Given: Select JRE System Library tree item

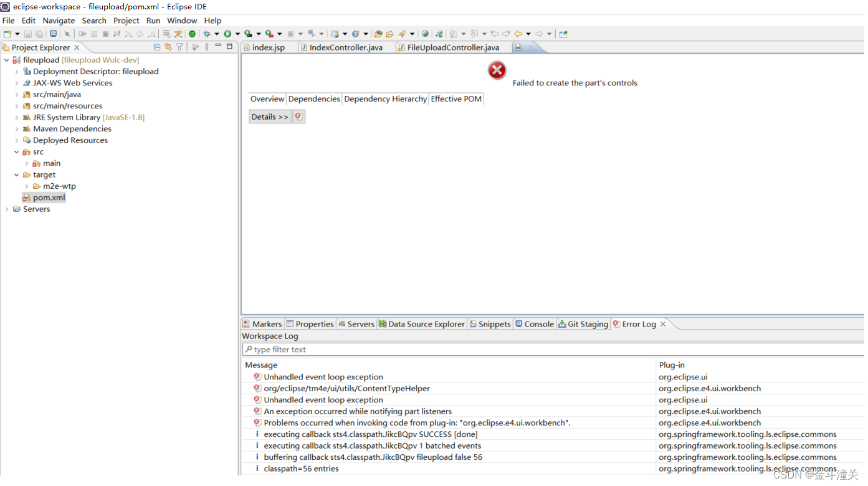Looking at the screenshot, I should point(88,117).
